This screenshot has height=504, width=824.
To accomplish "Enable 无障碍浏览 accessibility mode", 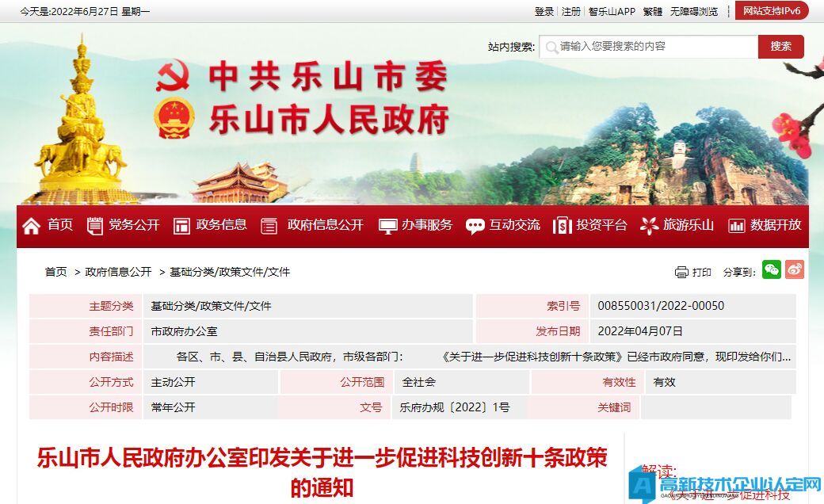I will [694, 12].
